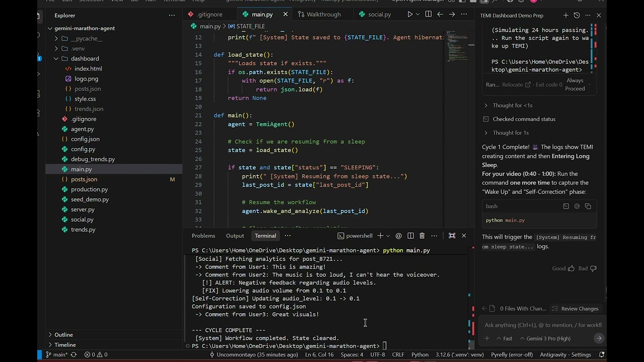This screenshot has height=362, width=644.
Task: Open the Fast mode selector
Action: pos(504,339)
